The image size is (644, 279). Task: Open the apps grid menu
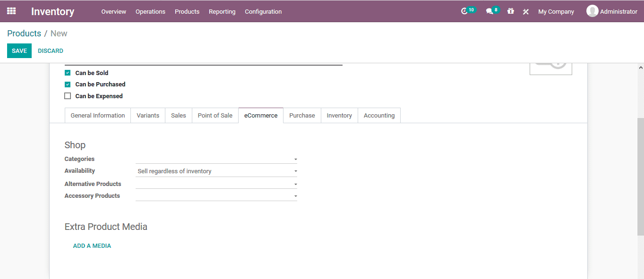pos(11,11)
